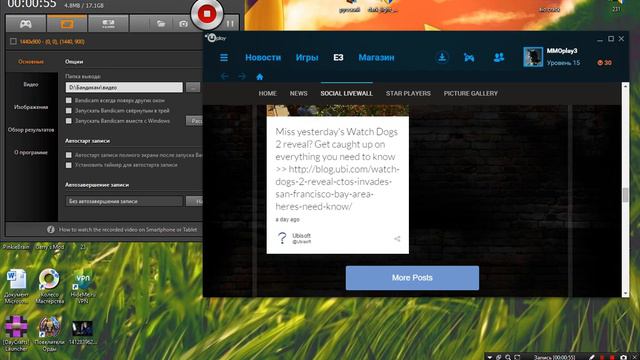Stop recording with red Bandicam button
640x360 pixels.
(x=207, y=14)
